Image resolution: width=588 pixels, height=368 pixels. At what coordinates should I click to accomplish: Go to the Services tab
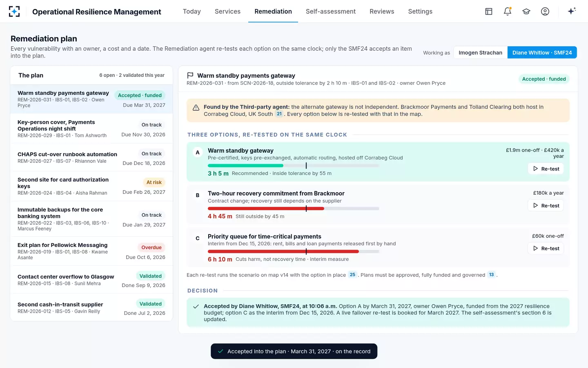(227, 11)
